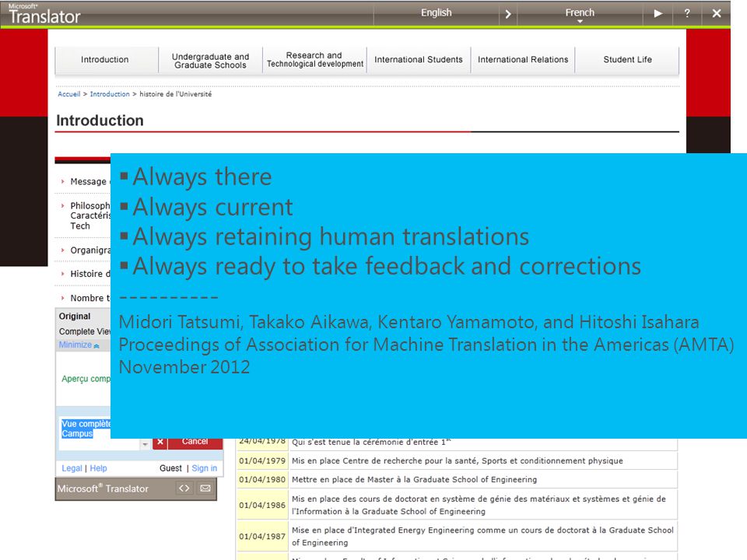Click the Legal link
The height and width of the screenshot is (560, 747).
[x=72, y=468]
